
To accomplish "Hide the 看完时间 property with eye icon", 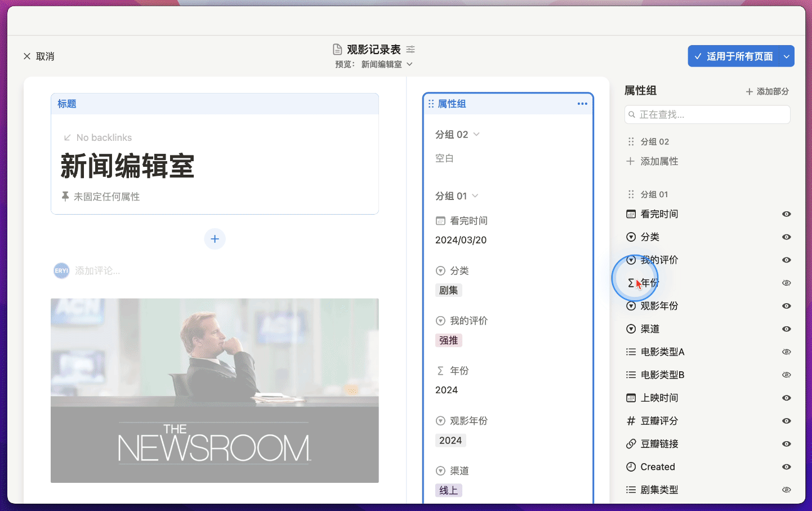I will (786, 214).
